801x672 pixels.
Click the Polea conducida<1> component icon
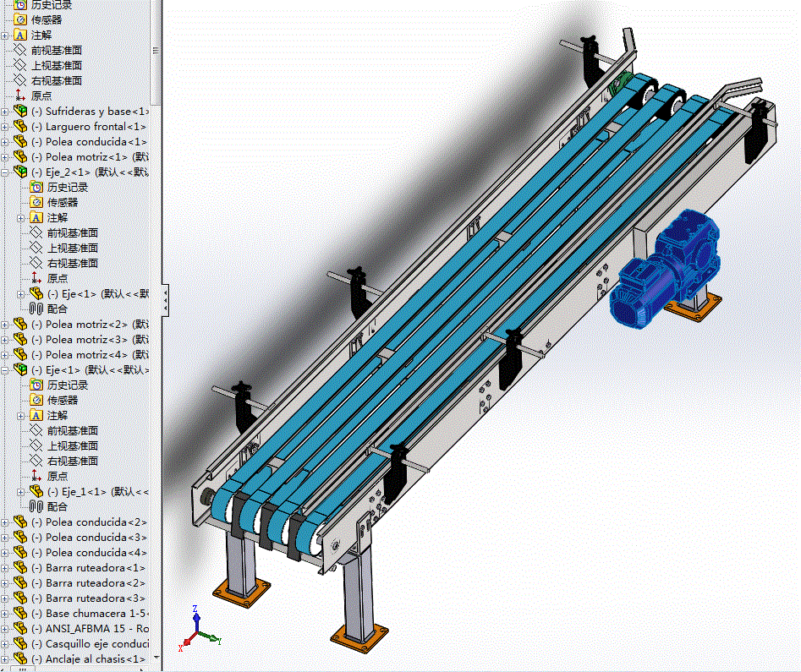coord(20,141)
